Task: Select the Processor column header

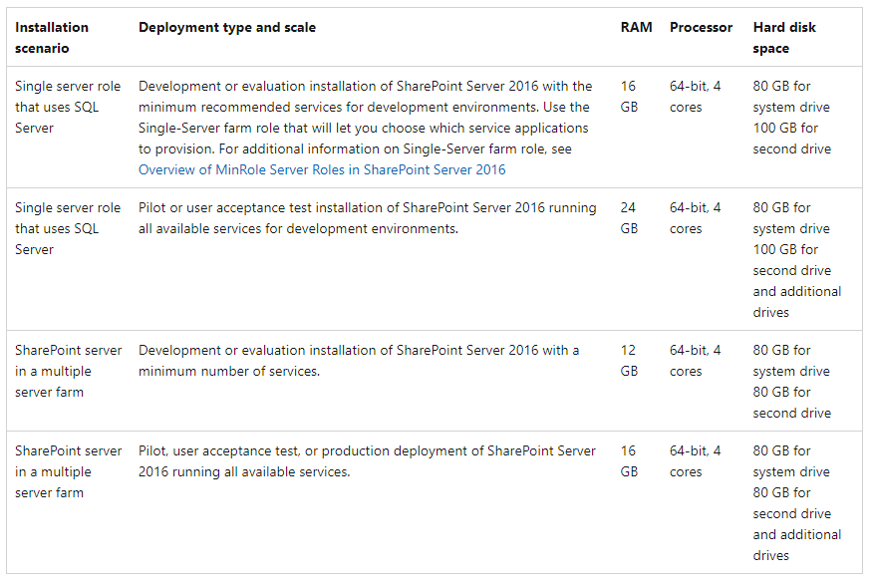Action: point(701,28)
